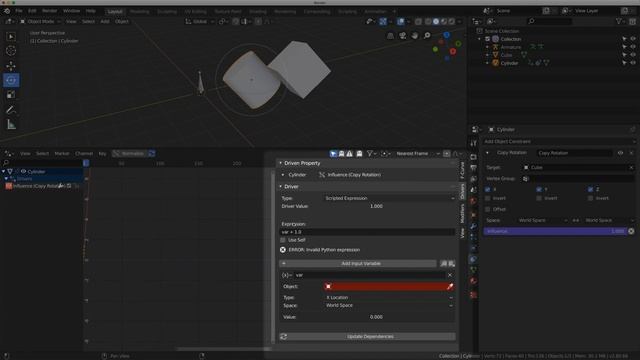Screen dimensions: 640x360
Task: Open the variable World Space dropdown
Action: 389,305
